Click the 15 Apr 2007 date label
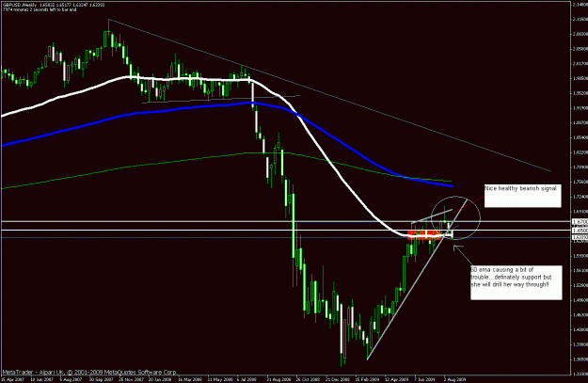 point(11,379)
